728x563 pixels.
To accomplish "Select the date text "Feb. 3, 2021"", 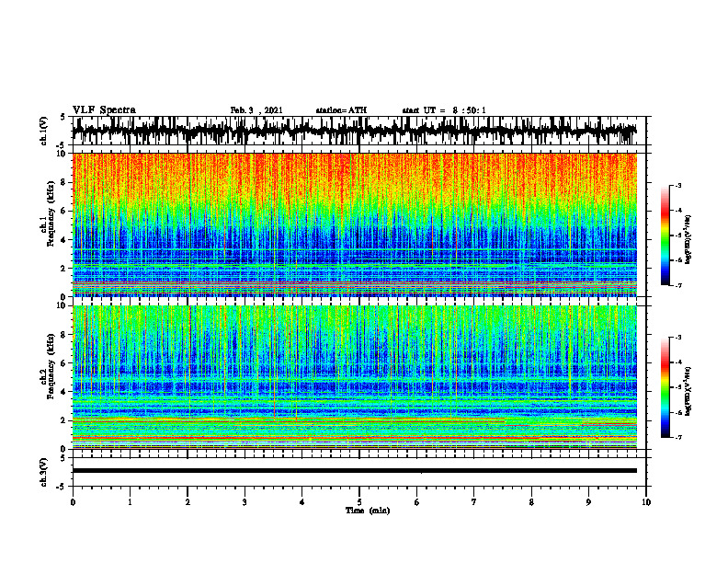I will 256,110.
